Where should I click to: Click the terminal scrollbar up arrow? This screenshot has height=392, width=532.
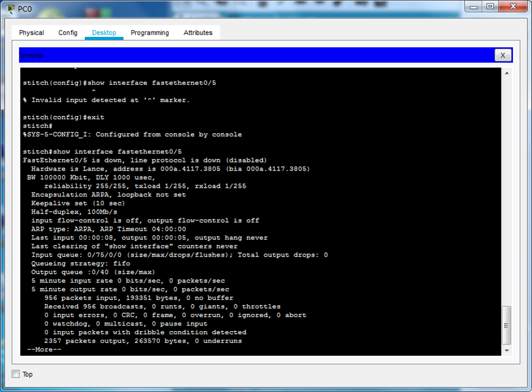point(507,73)
